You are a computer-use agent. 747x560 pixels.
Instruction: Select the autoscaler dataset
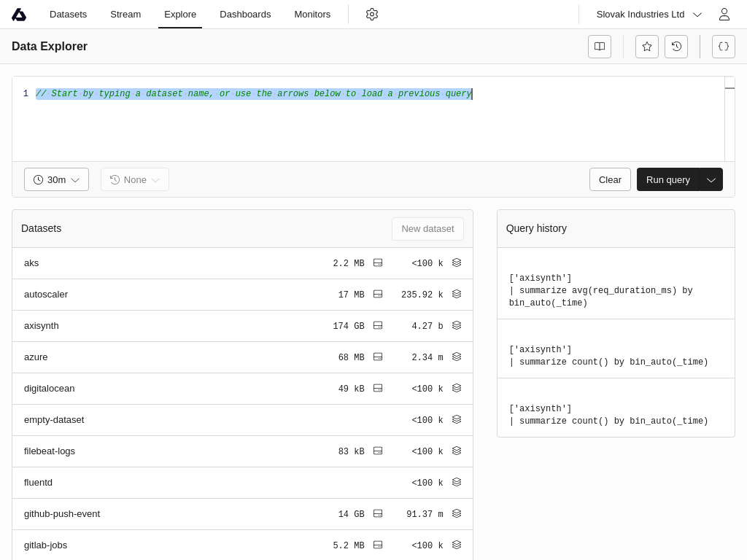[x=46, y=295]
